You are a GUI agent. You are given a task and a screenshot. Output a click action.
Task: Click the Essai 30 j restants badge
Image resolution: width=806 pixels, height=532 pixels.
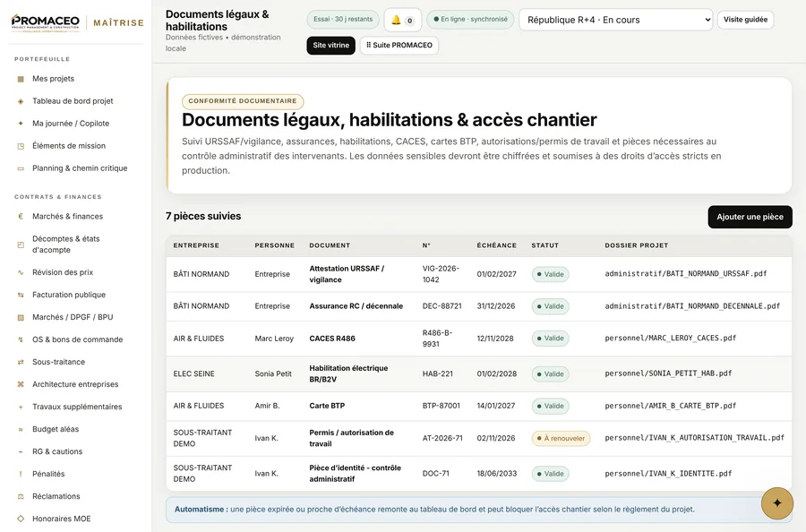[x=343, y=20]
